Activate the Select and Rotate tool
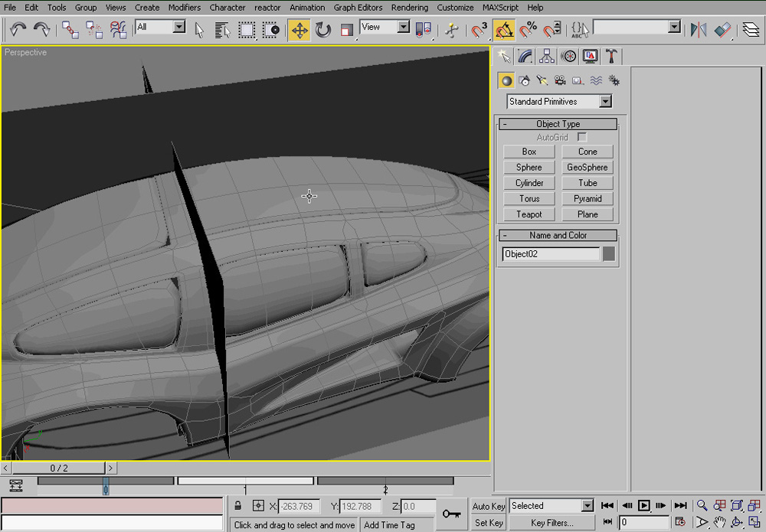 click(x=323, y=30)
